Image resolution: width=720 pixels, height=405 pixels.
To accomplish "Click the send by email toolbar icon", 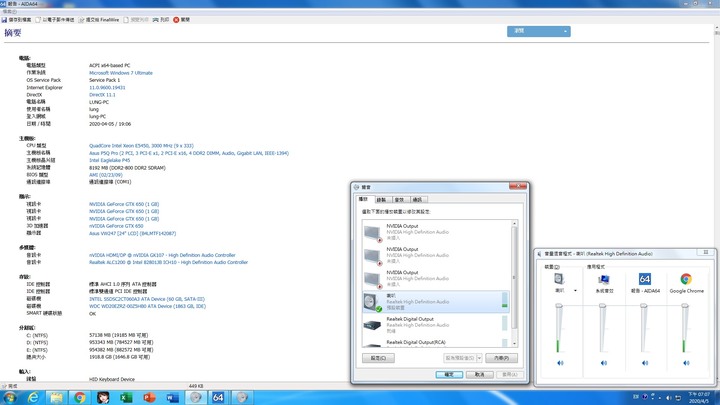I will (x=38, y=20).
